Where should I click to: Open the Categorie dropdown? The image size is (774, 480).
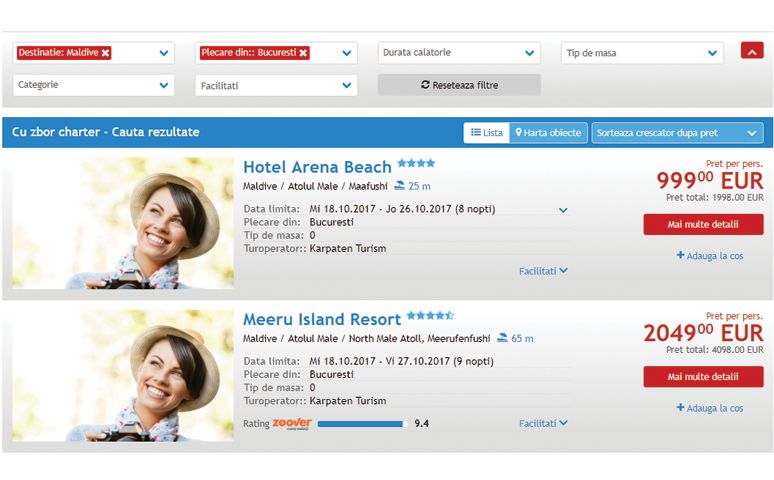pos(94,85)
